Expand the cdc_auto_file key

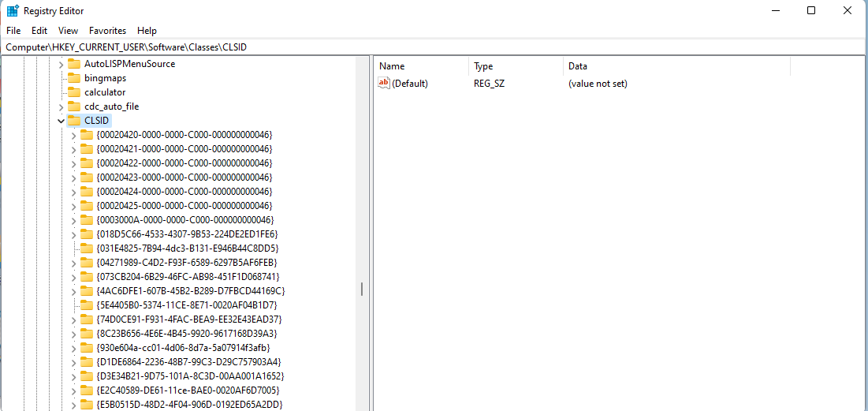[x=61, y=106]
